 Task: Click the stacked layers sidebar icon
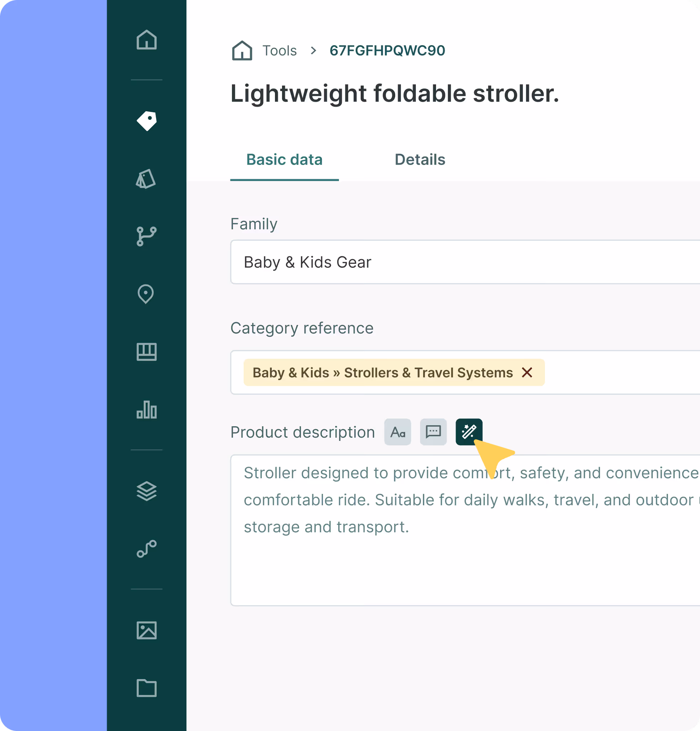click(x=146, y=491)
